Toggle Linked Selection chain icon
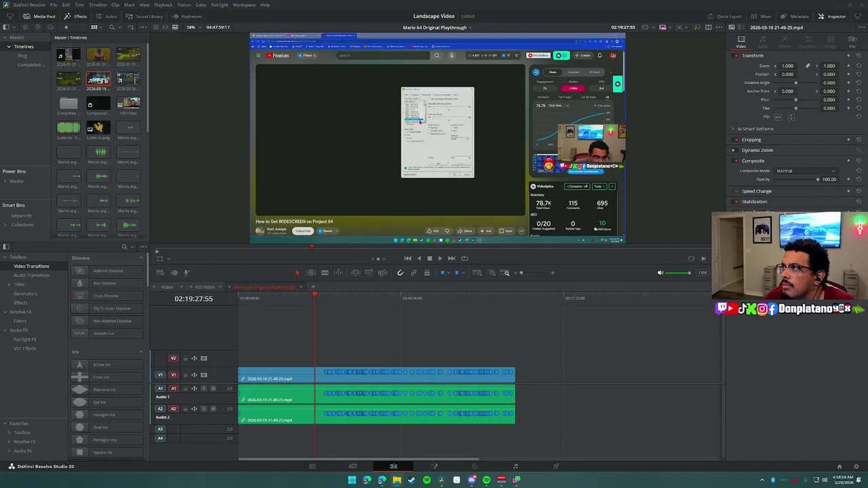Viewport: 868px width, 488px height. pos(414,272)
